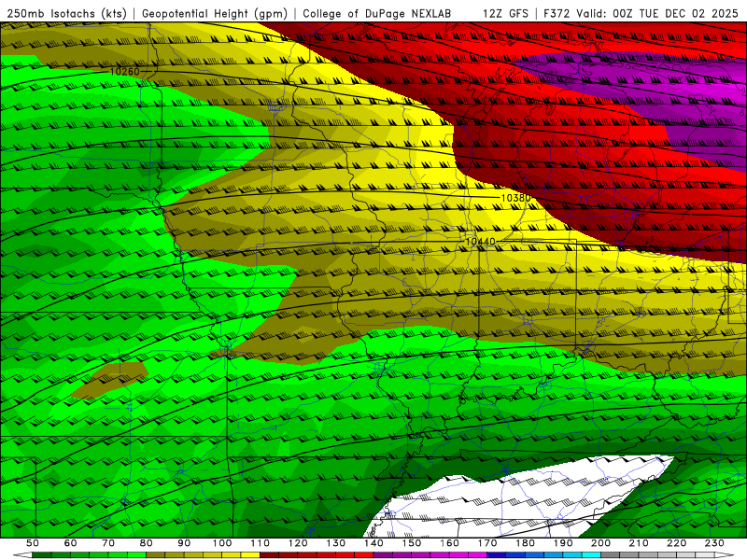Click the 180 value on the color scale
The height and width of the screenshot is (560, 747).
coord(525,543)
